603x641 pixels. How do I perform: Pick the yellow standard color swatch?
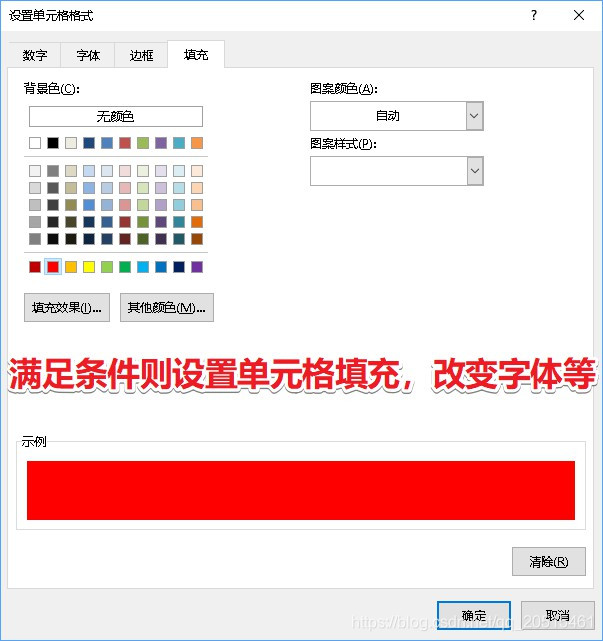point(89,267)
